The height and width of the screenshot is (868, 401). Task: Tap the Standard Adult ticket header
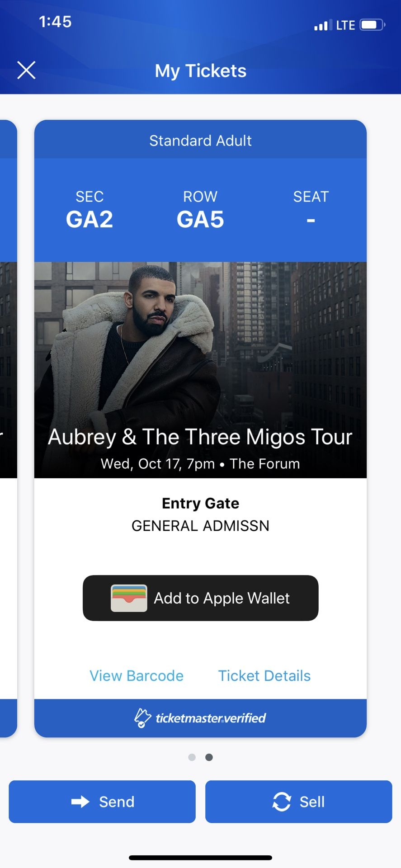pyautogui.click(x=200, y=141)
